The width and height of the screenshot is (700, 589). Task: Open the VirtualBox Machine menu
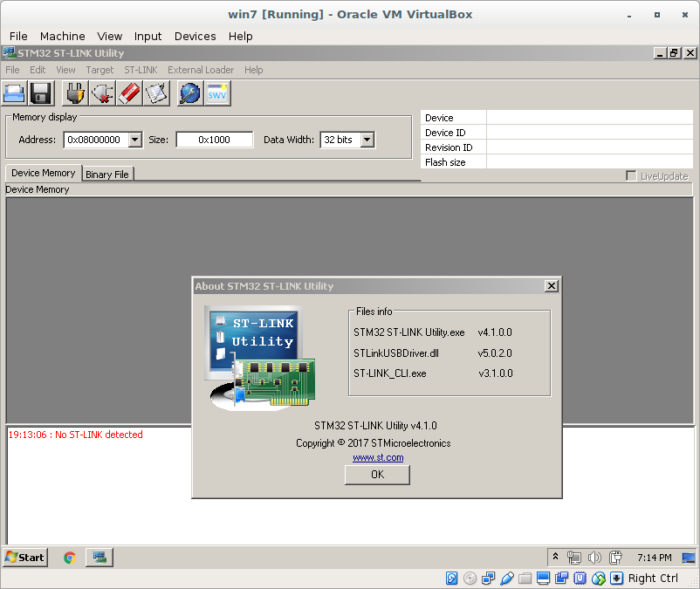pos(63,36)
